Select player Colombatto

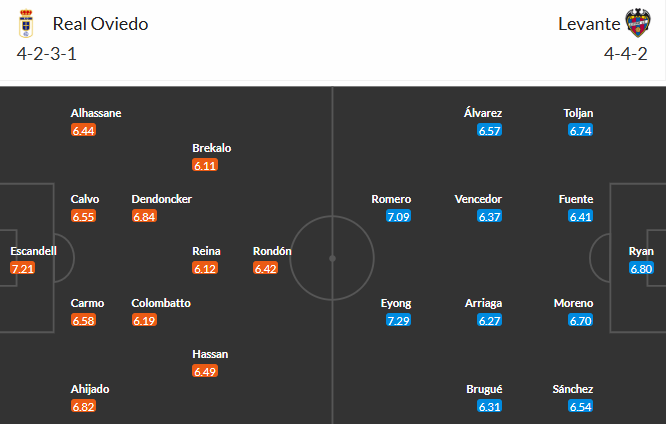[x=161, y=303]
